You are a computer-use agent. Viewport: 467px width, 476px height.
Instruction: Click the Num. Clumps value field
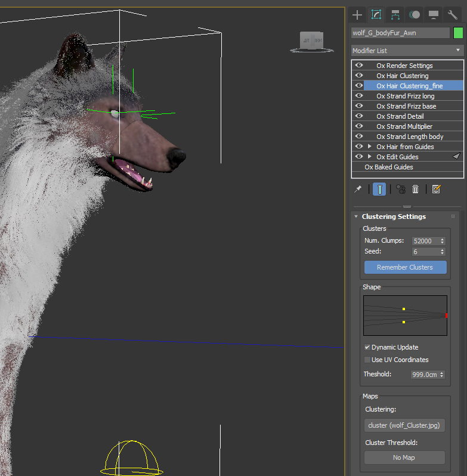click(x=425, y=241)
